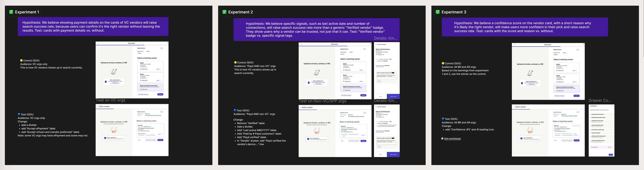Screen dimensions: 644x170
Task: Click bank account input in Experiment 2 test details
Action: click(387, 144)
